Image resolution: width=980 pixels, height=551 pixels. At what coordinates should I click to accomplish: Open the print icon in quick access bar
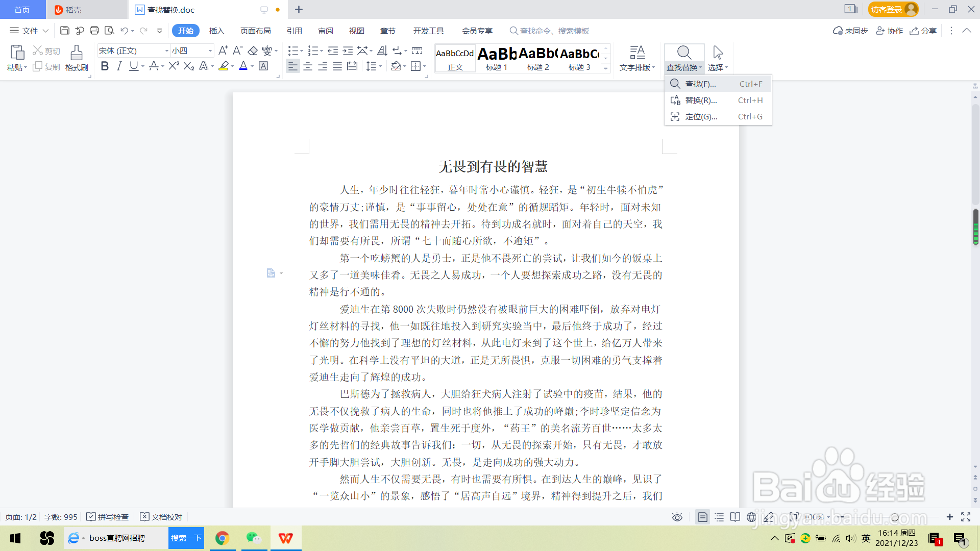click(94, 31)
